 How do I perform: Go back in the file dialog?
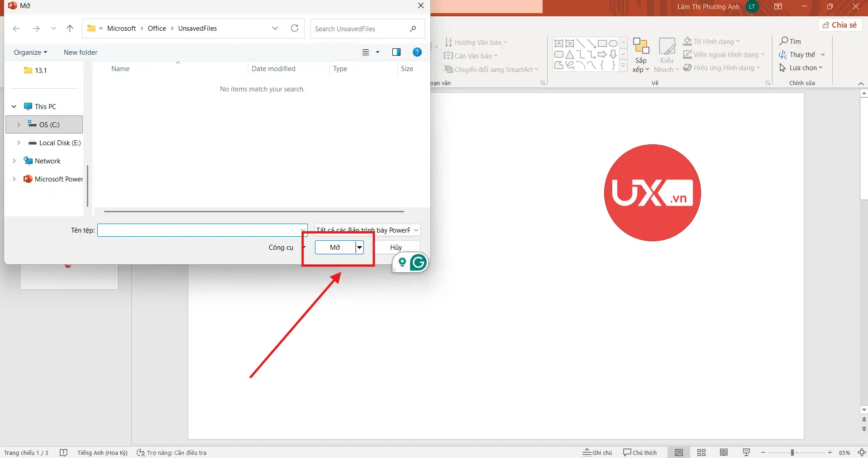tap(16, 29)
